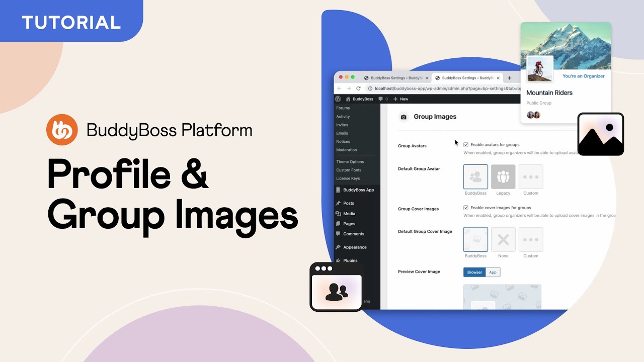Click the Group Images heading

pos(435,117)
